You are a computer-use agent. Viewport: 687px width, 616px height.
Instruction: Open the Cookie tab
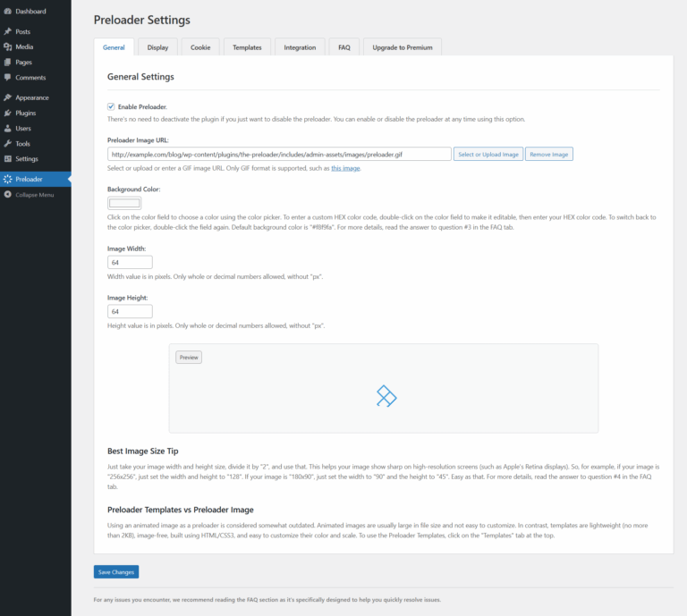tap(200, 47)
